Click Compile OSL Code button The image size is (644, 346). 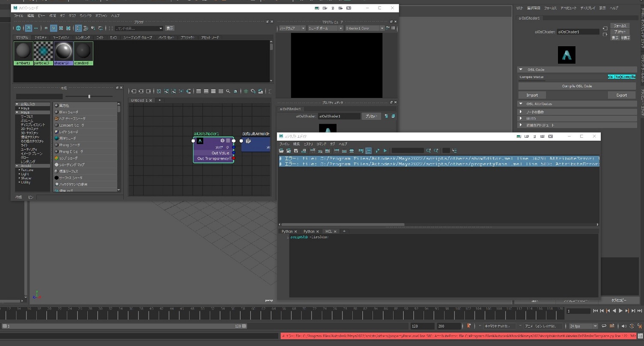[x=577, y=86]
